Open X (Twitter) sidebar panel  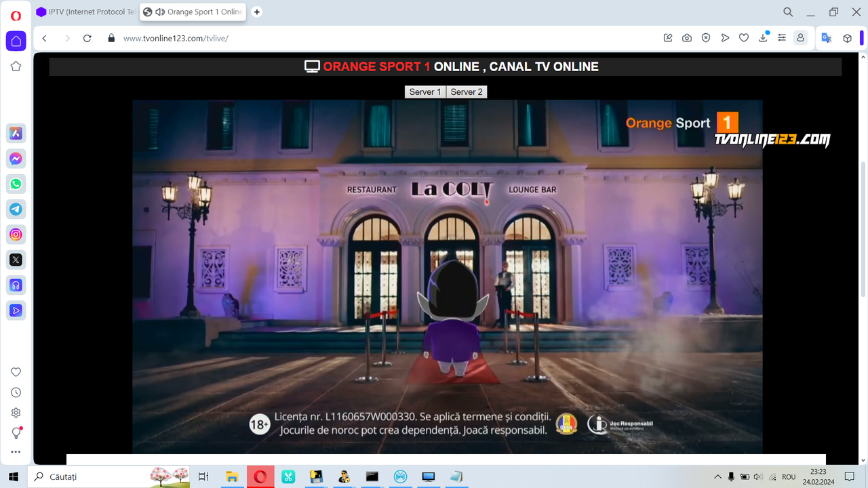[x=16, y=260]
